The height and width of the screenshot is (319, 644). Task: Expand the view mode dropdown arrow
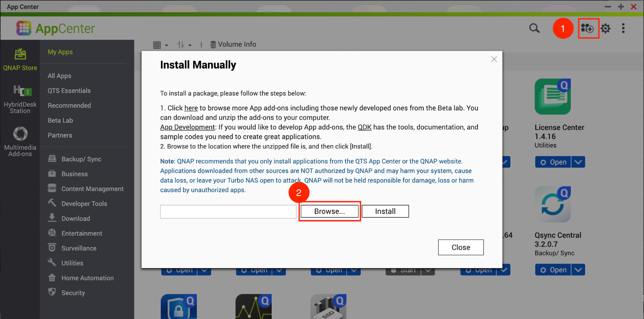[x=167, y=45]
